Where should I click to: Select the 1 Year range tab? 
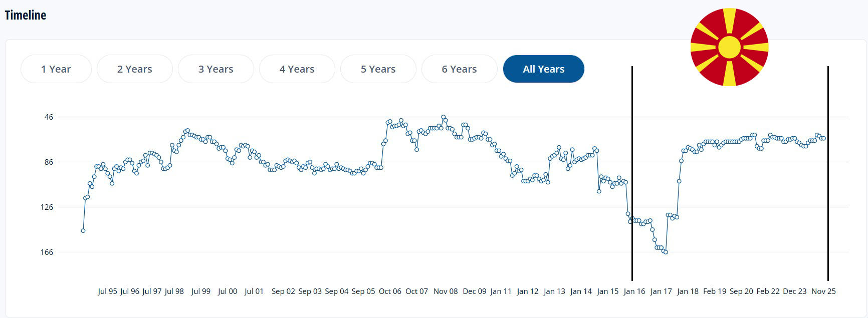pyautogui.click(x=56, y=69)
